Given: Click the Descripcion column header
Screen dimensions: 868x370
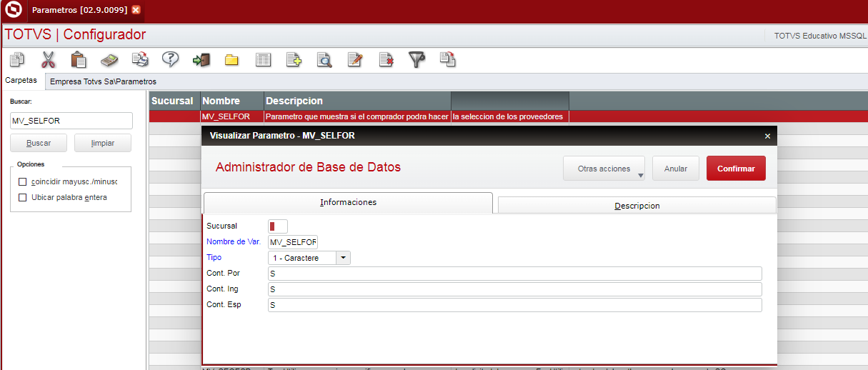Looking at the screenshot, I should coord(357,101).
